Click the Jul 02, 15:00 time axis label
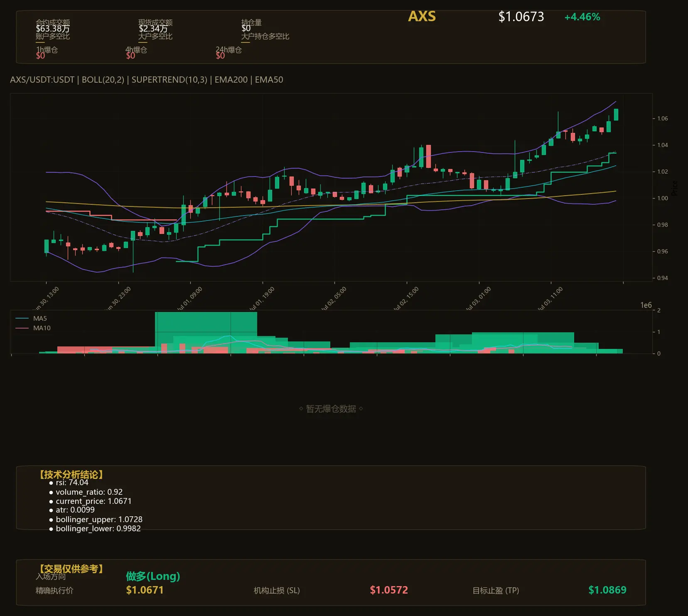Viewport: 688px width, 616px height. (405, 299)
